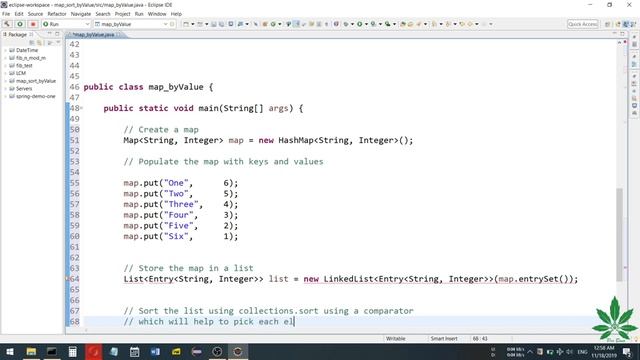
Task: Click the Collapse All icon in Package Explorer
Action: 32,43
